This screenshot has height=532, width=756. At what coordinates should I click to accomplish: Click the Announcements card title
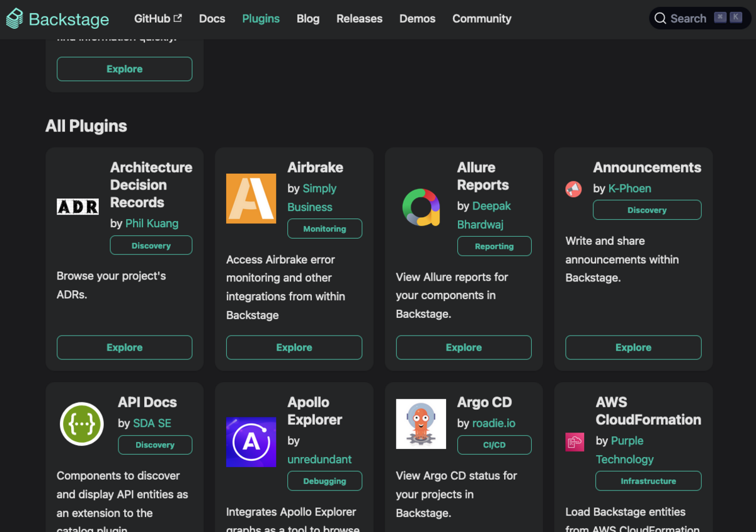click(647, 167)
